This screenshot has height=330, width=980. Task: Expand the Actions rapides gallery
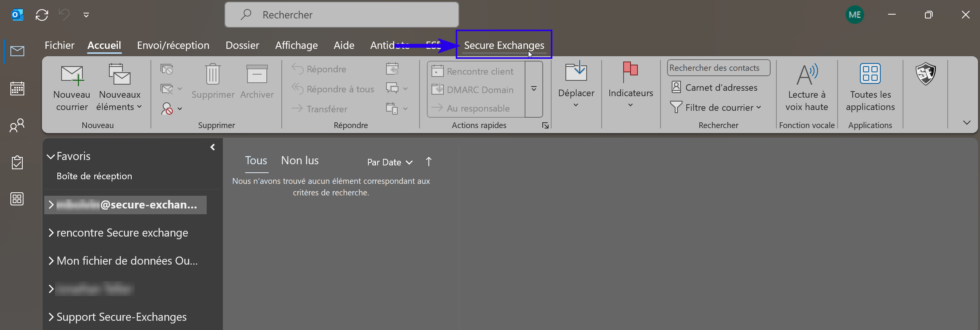point(534,89)
